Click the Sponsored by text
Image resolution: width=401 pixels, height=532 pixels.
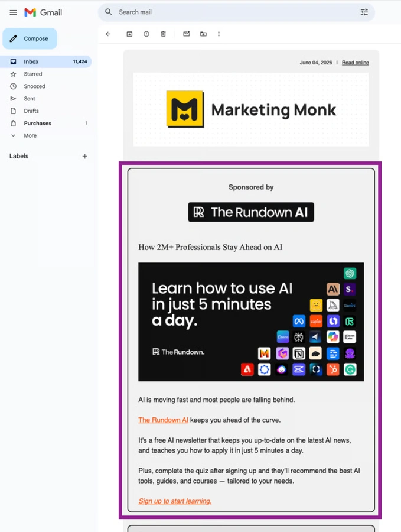(x=251, y=187)
